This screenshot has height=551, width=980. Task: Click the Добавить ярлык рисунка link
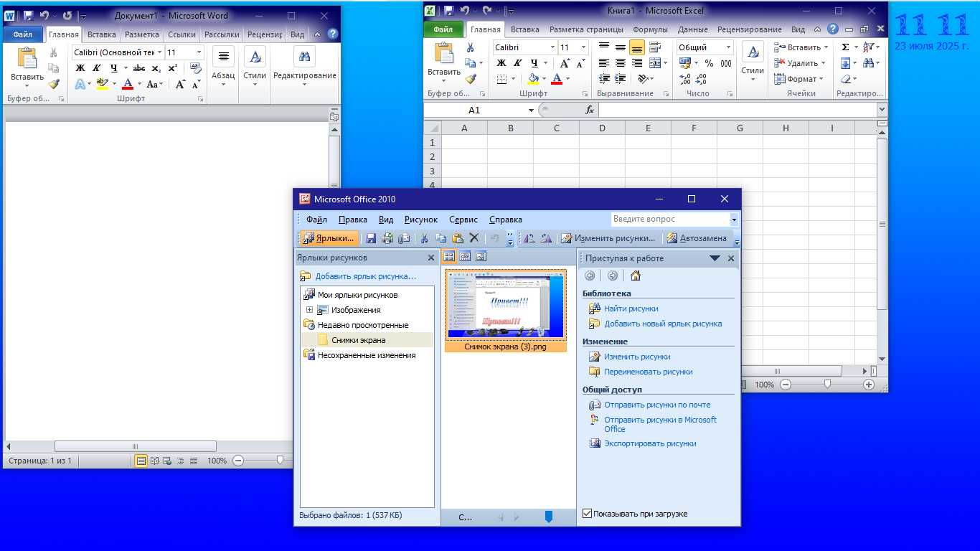click(365, 276)
